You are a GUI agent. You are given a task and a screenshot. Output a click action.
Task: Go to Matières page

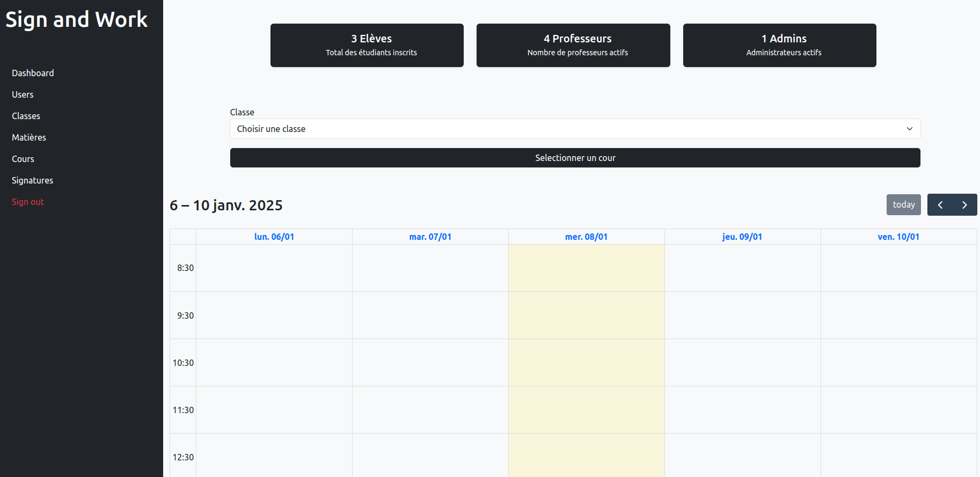pos(29,137)
